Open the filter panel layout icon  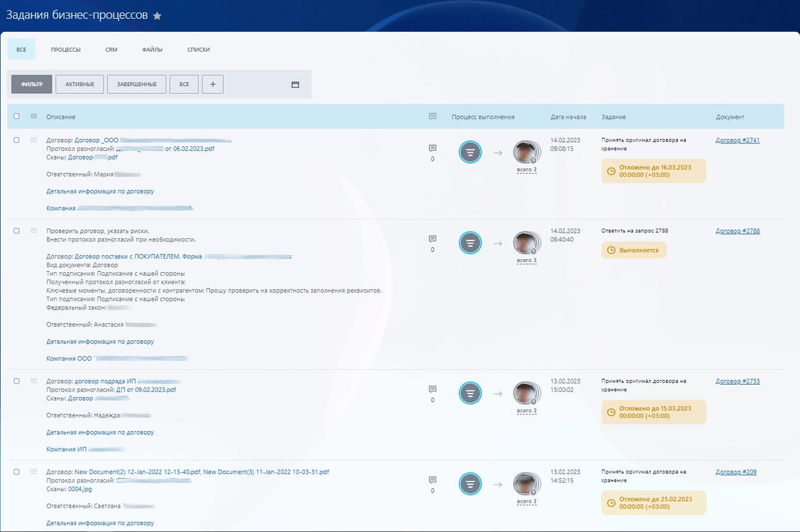point(295,85)
